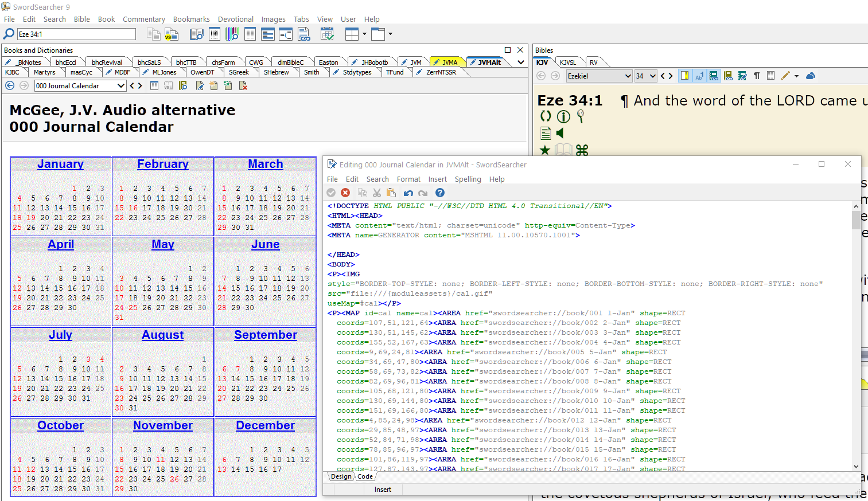Go to the previous chapter in the Bible panel
The height and width of the screenshot is (501, 868).
663,76
